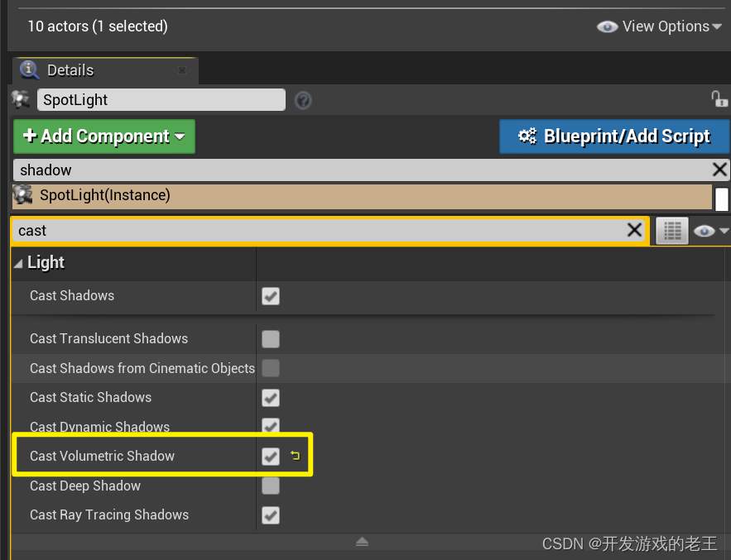The width and height of the screenshot is (731, 560).
Task: Enable Cast Shadows from Cinematic Objects checkbox
Action: pyautogui.click(x=271, y=368)
